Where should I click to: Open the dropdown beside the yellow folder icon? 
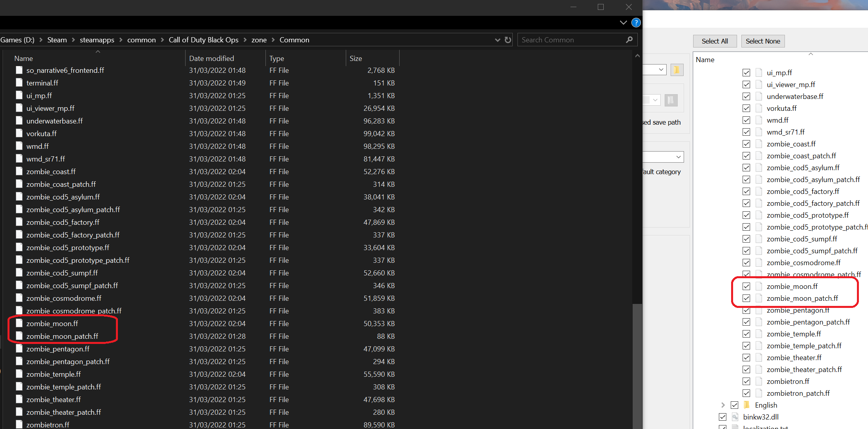coord(661,70)
